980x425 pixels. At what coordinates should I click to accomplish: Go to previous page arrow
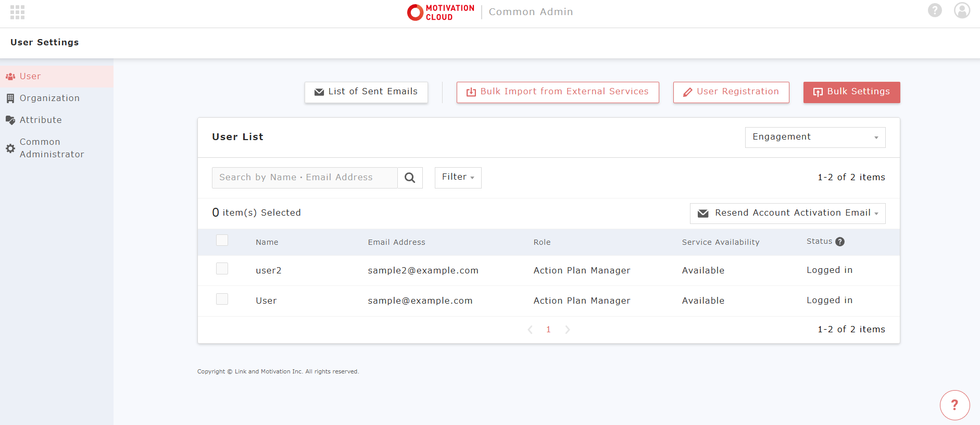530,330
